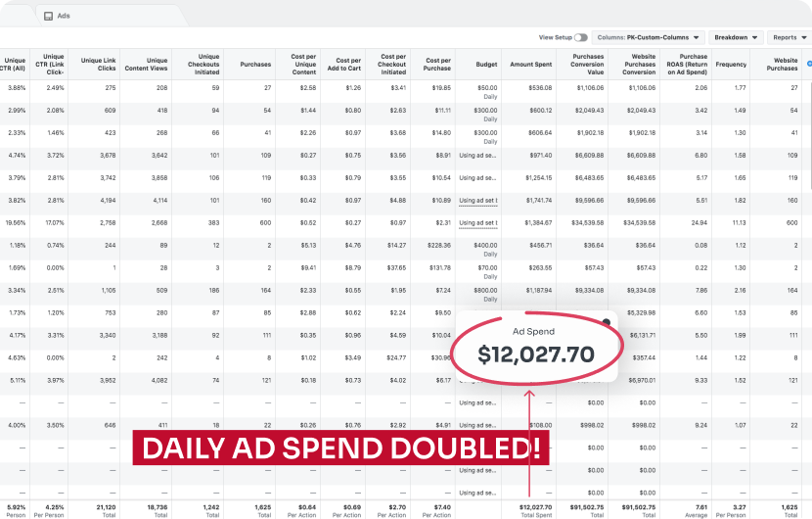The image size is (812, 519).
Task: Click the Unique Link Clicks header
Action: (99, 64)
